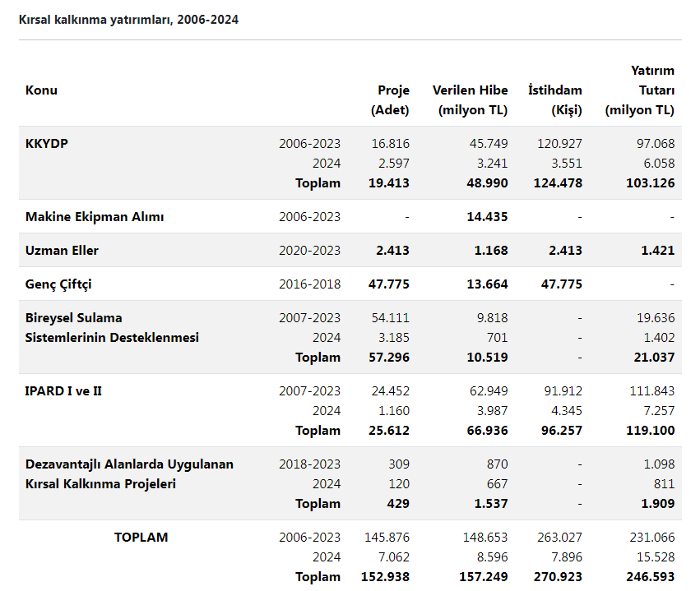The image size is (700, 591).
Task: Select the Makine Ekipman grant value 14.435
Action: click(488, 217)
